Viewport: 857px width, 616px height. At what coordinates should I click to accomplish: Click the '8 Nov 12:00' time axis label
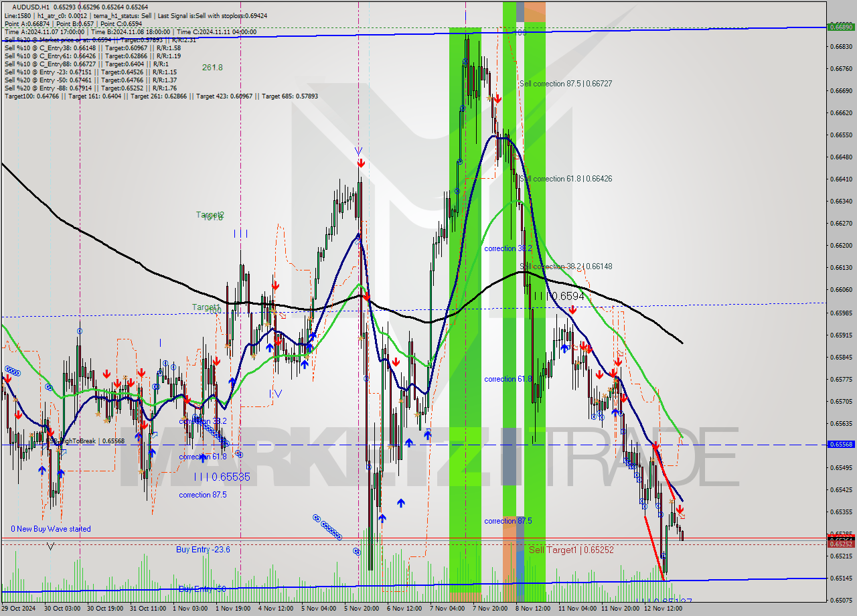point(534,609)
